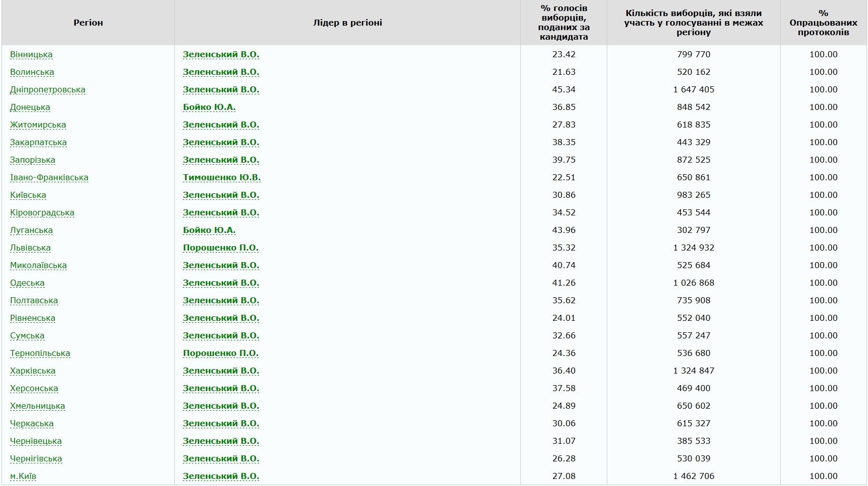
Task: Click Бойко Ю.А. in the Луганська row
Action: pos(209,230)
